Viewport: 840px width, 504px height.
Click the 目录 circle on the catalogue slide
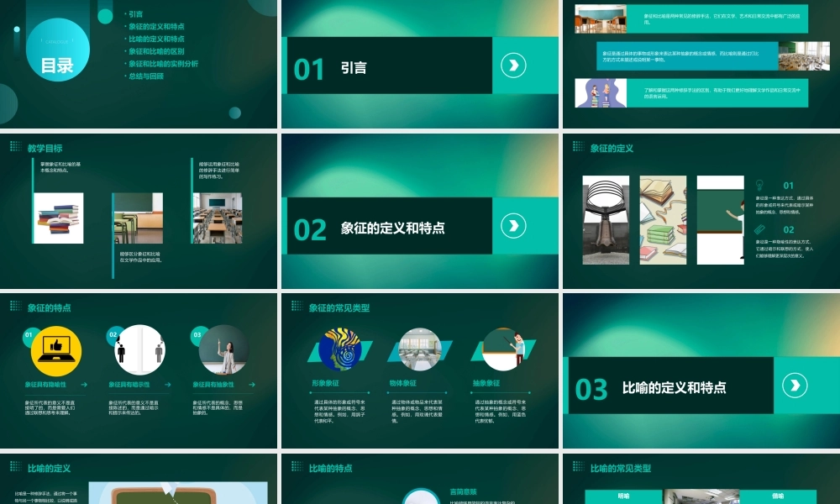[58, 50]
